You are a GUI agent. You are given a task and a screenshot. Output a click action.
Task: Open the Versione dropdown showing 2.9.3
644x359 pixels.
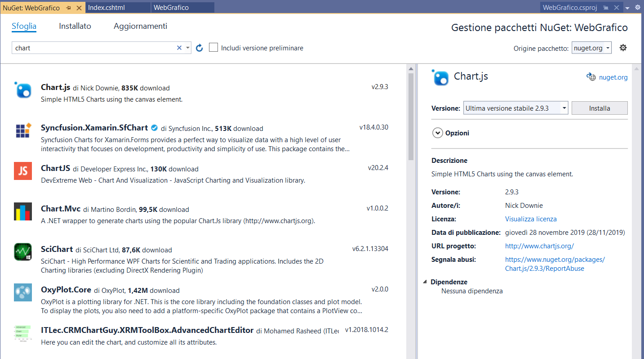click(x=516, y=108)
